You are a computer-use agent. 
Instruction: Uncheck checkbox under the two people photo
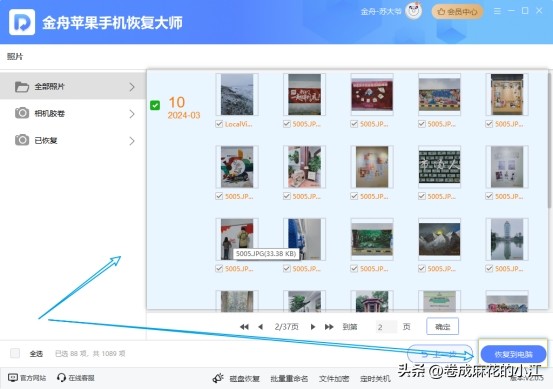tap(219, 268)
